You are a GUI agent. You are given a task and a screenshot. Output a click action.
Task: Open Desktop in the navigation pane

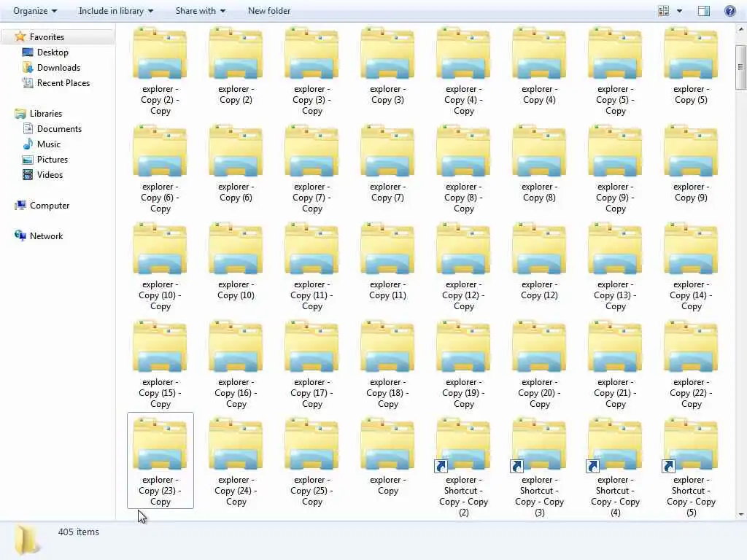45,52
